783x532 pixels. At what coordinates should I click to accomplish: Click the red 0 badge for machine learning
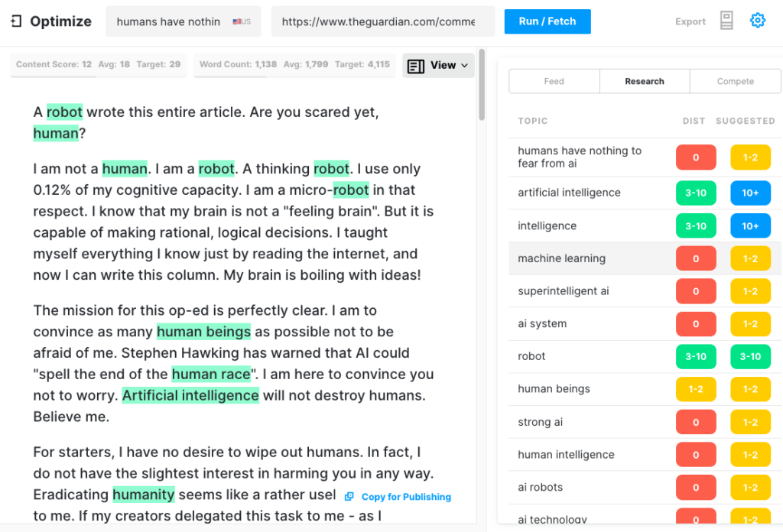(695, 258)
